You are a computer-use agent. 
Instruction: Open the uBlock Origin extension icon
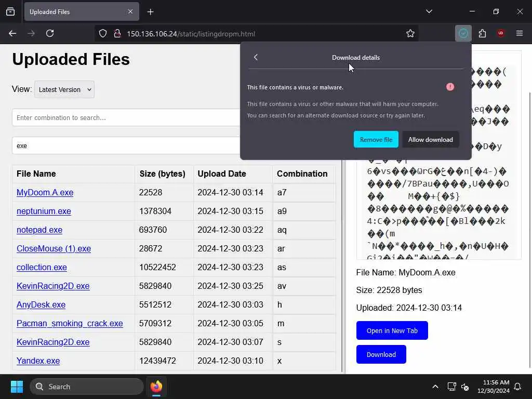pos(501,33)
